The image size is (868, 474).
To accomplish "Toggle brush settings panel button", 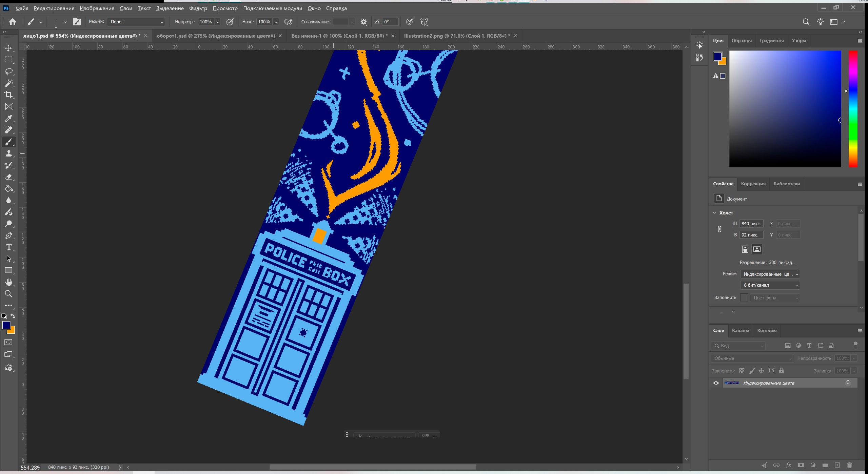I will (x=77, y=22).
